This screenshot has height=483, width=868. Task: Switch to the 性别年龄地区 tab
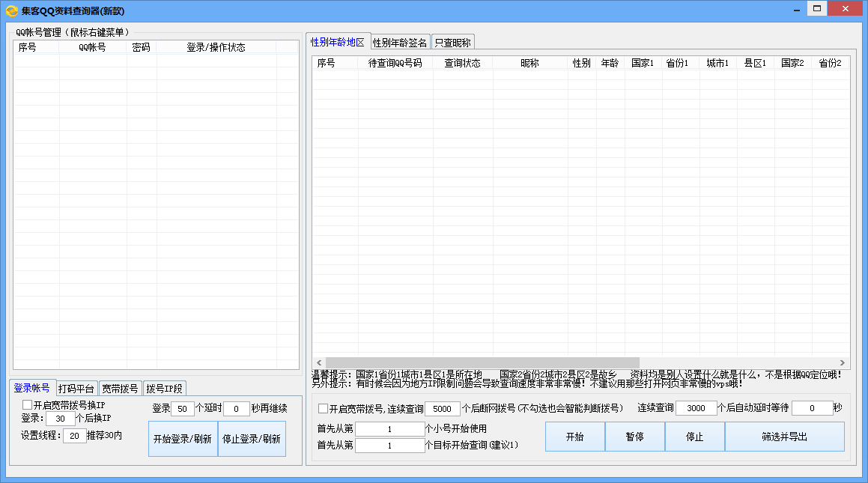[x=337, y=42]
